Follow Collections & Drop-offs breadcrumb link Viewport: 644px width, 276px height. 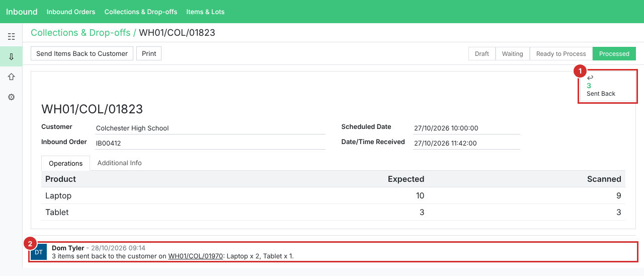pos(79,33)
